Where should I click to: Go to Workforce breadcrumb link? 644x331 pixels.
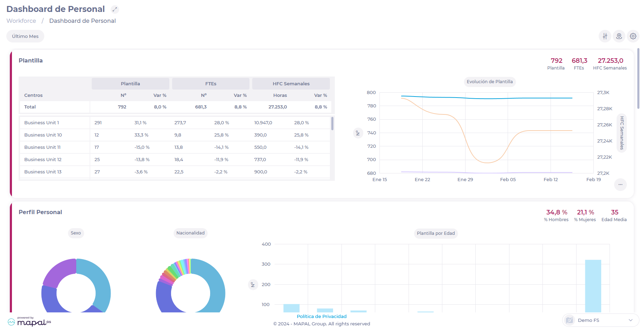21,21
